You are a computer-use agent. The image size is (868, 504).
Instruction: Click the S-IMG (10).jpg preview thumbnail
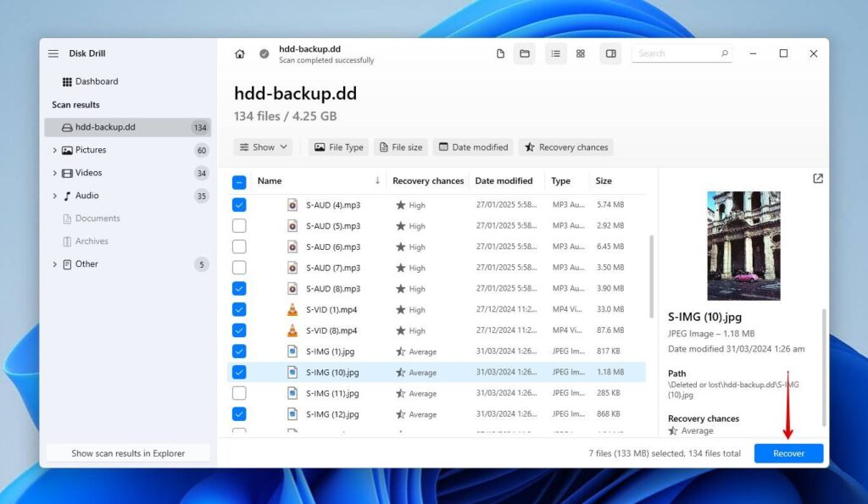pyautogui.click(x=743, y=246)
